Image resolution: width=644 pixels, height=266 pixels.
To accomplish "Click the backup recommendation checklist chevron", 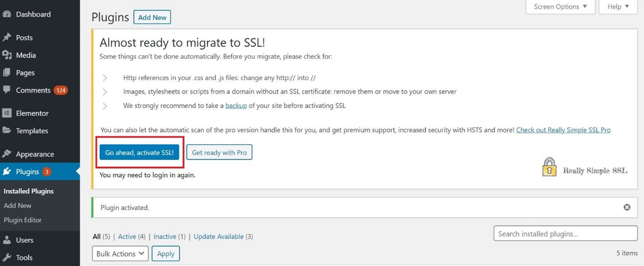I will [105, 106].
